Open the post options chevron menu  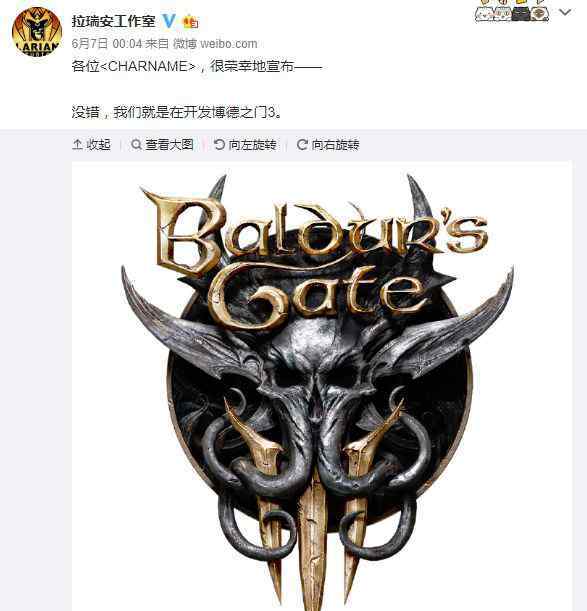pyautogui.click(x=565, y=13)
